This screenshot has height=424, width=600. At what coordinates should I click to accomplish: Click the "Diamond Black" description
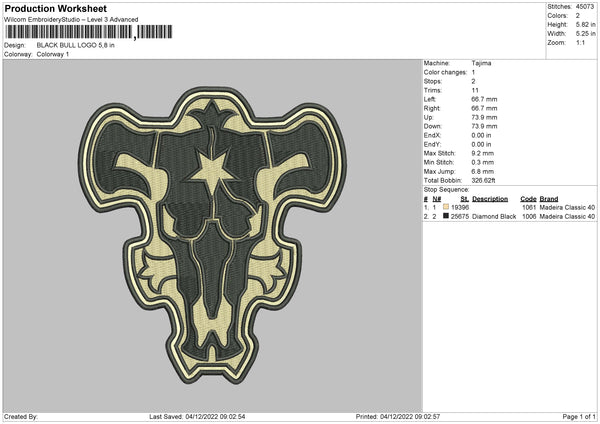(x=494, y=217)
